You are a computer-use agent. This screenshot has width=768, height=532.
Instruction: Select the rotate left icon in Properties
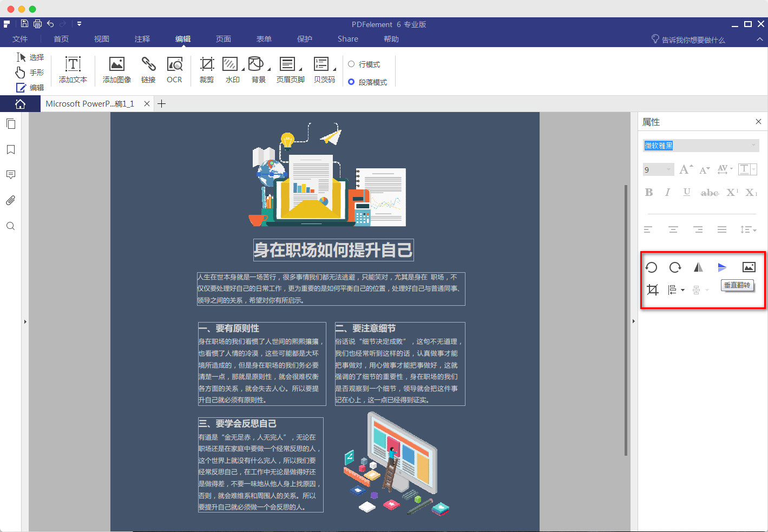coord(652,267)
